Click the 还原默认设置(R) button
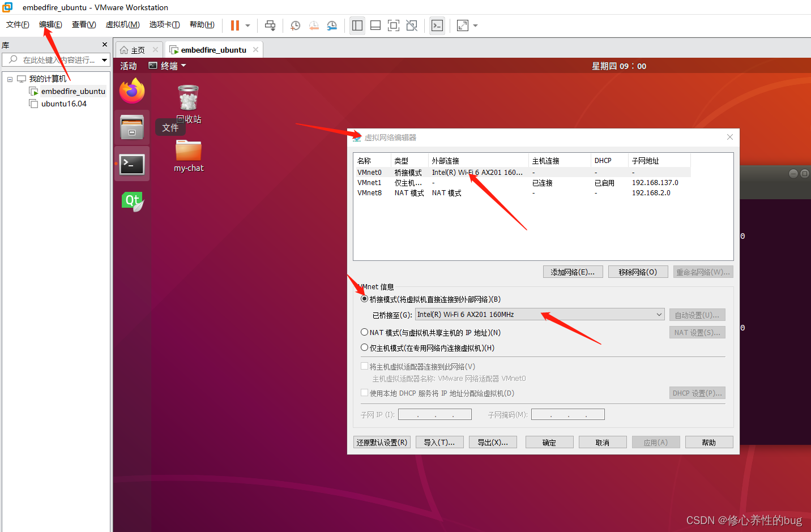 tap(382, 442)
